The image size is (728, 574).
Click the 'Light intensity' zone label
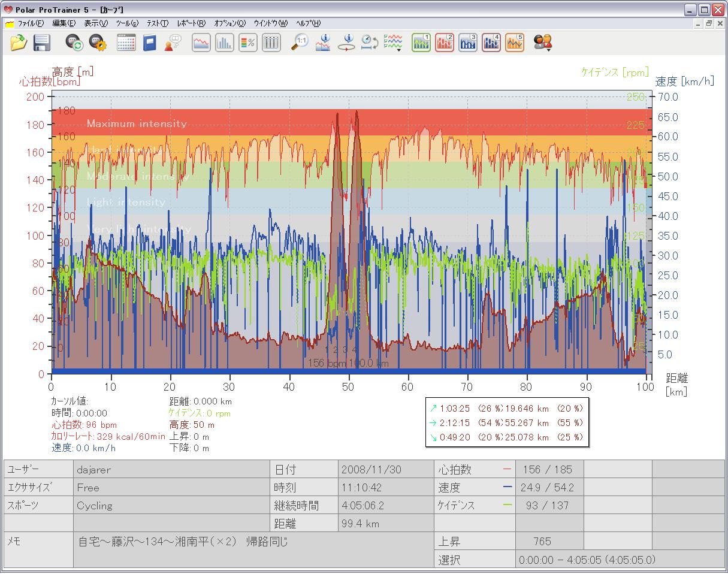(126, 202)
